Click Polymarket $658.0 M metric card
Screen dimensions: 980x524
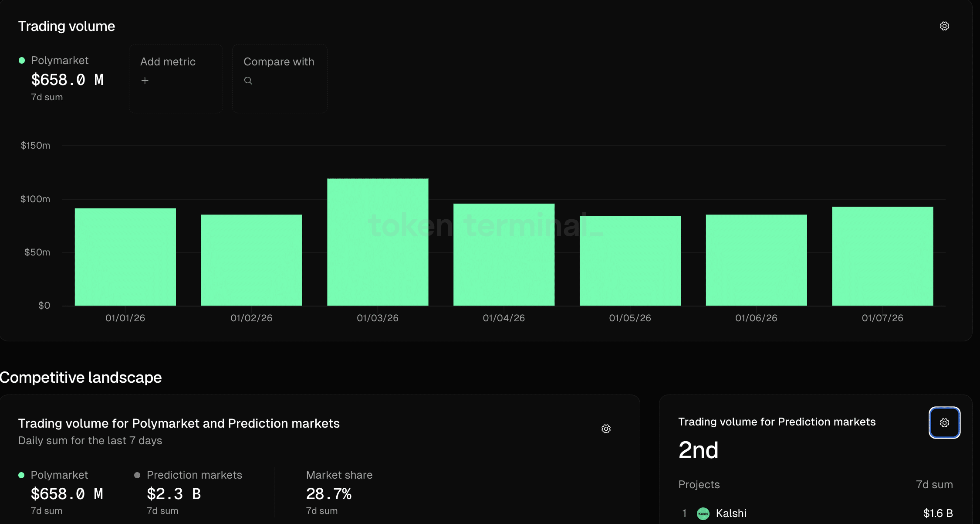coord(67,78)
